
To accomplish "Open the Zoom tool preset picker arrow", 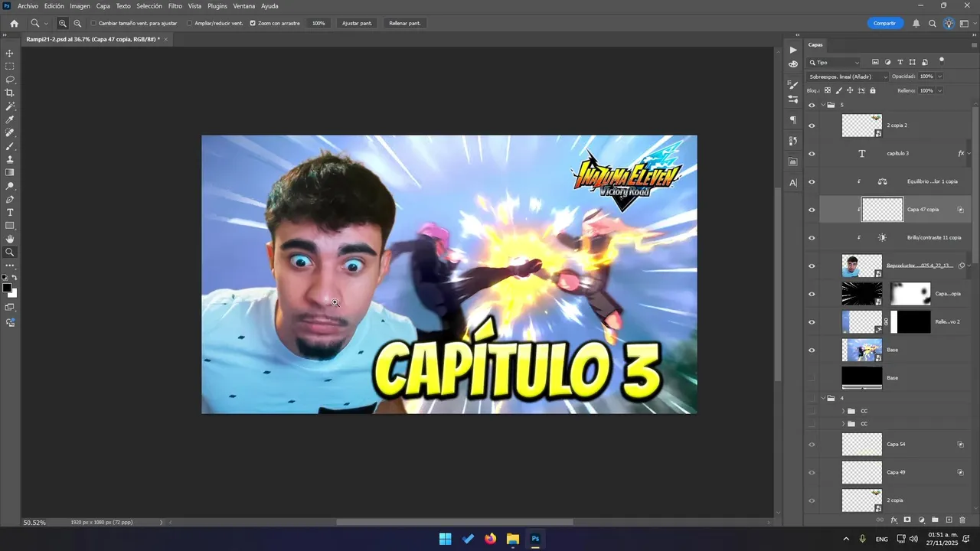I will pyautogui.click(x=46, y=24).
